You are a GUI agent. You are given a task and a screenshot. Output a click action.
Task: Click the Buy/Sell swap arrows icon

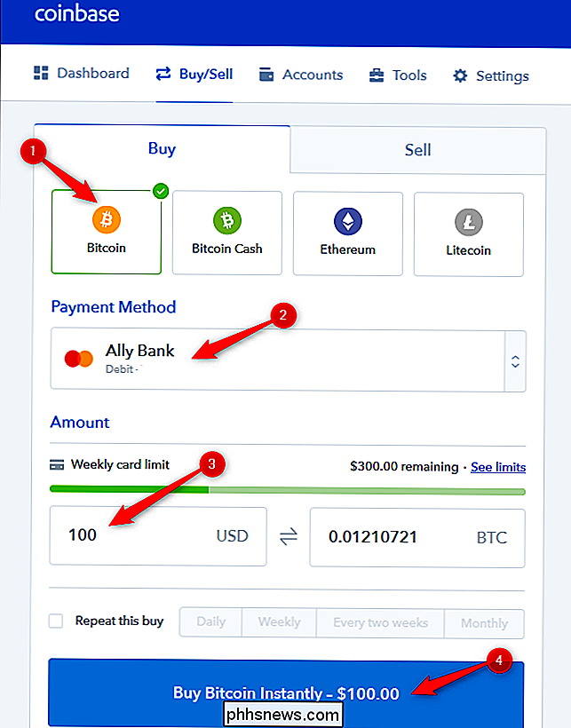tap(163, 74)
